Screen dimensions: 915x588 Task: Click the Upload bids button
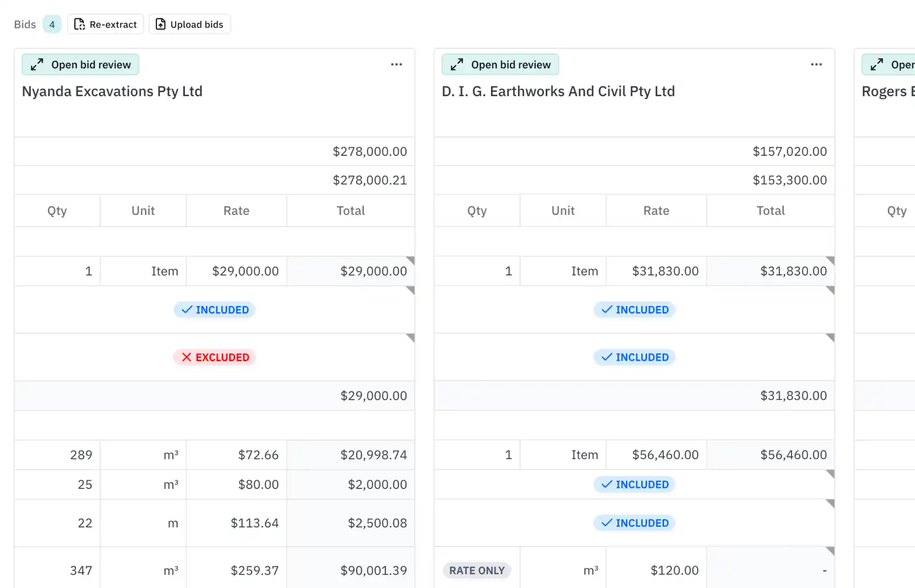[189, 24]
